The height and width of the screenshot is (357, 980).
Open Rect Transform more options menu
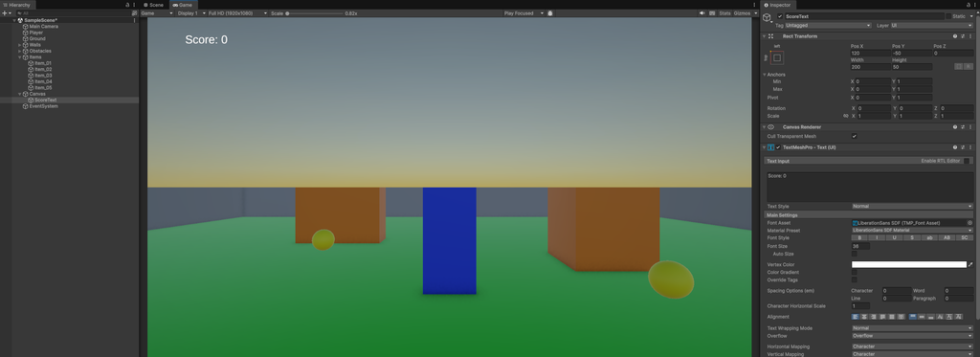point(970,36)
